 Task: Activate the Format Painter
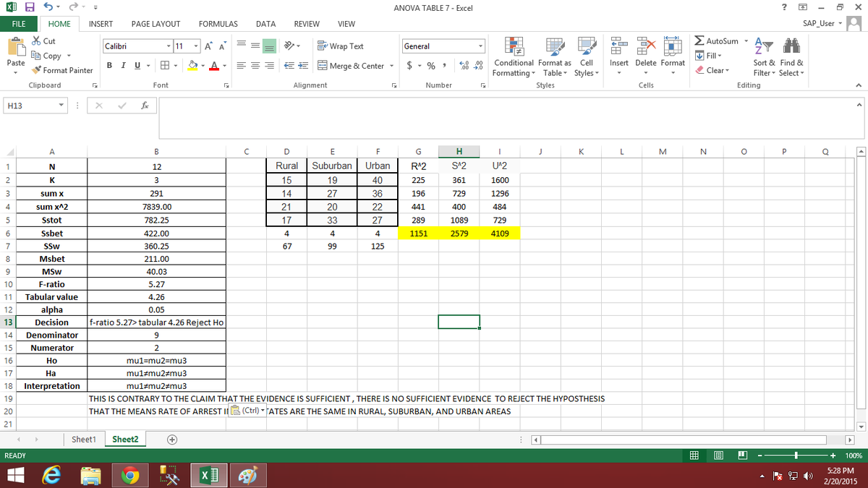(61, 70)
